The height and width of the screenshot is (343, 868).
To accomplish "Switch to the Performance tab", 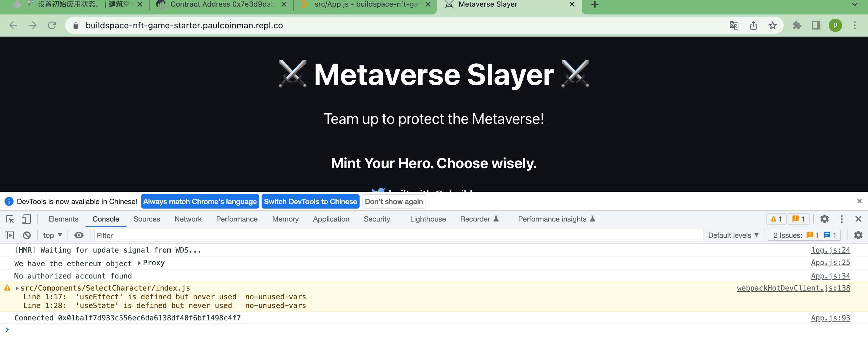I will point(237,219).
